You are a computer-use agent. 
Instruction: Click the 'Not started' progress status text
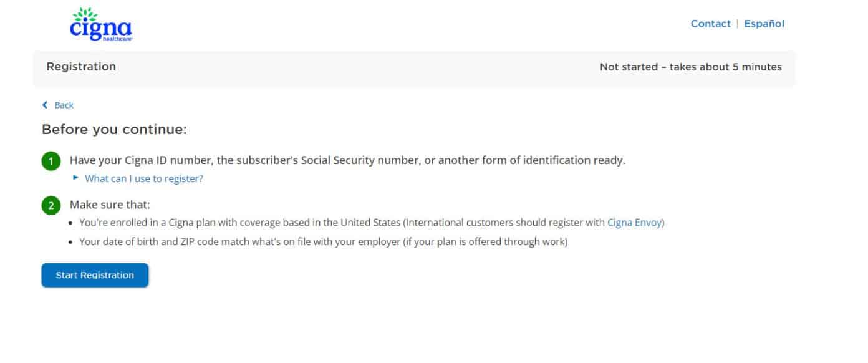(x=691, y=67)
